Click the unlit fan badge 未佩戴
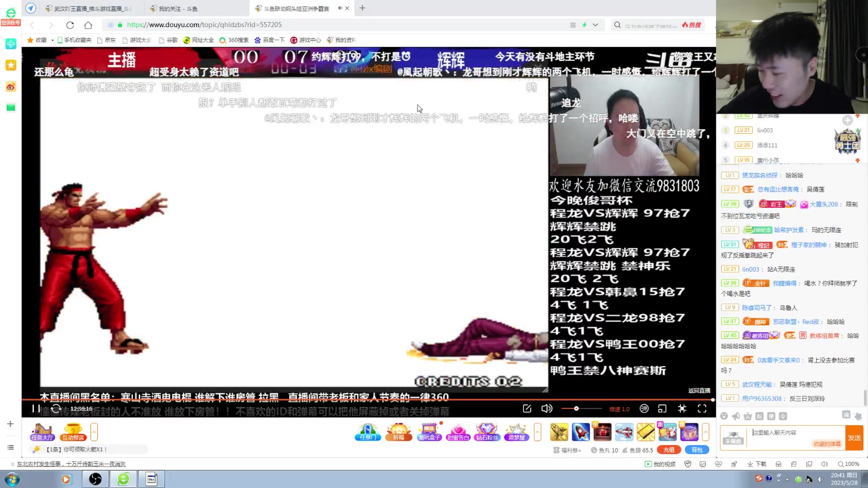This screenshot has width=868, height=488. (x=733, y=438)
